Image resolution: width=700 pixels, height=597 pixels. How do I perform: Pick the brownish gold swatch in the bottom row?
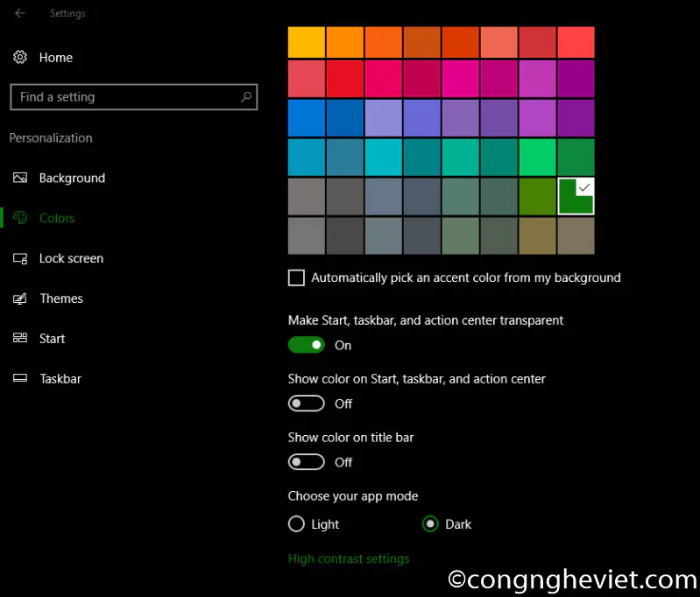[538, 235]
